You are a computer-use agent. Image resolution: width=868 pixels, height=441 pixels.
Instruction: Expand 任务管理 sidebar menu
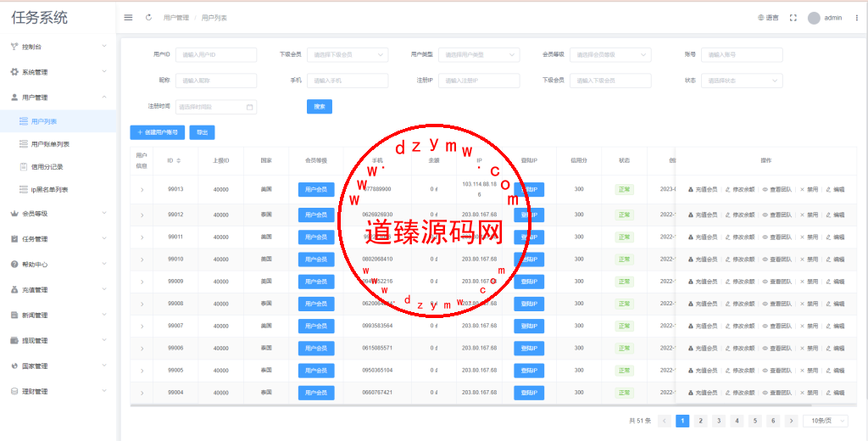click(x=58, y=239)
